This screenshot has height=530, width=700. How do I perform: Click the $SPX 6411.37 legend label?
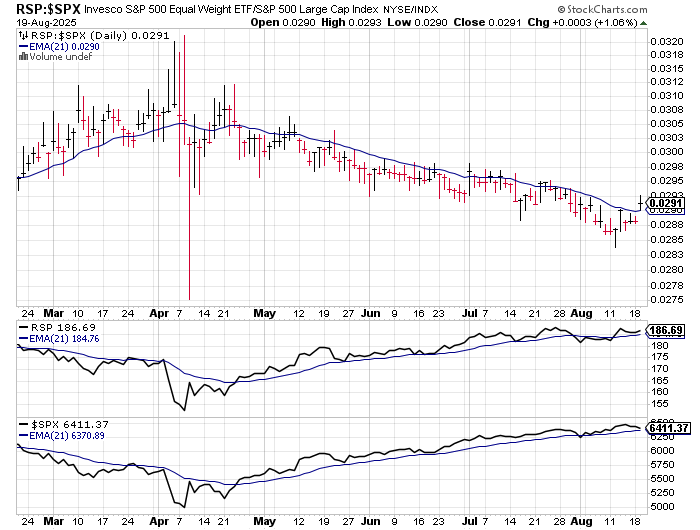pos(70,424)
